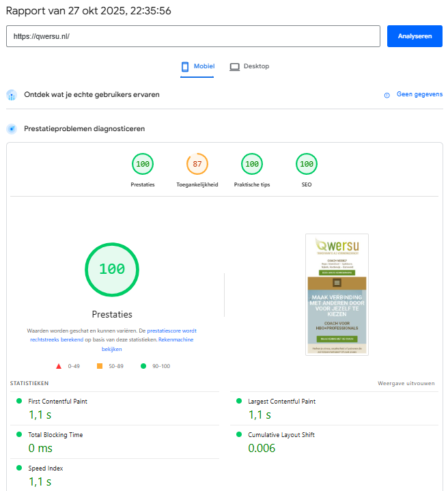Click the real user experience icon
This screenshot has width=448, height=491.
(12, 95)
